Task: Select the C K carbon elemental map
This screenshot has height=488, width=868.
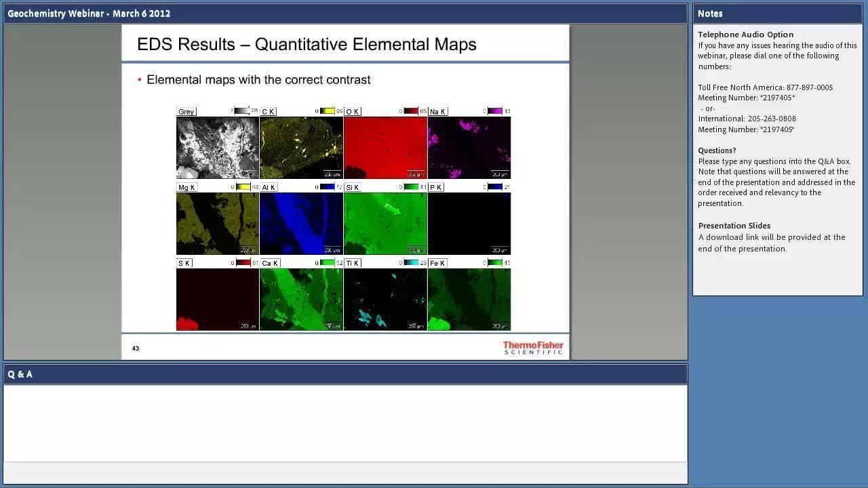Action: 301,148
